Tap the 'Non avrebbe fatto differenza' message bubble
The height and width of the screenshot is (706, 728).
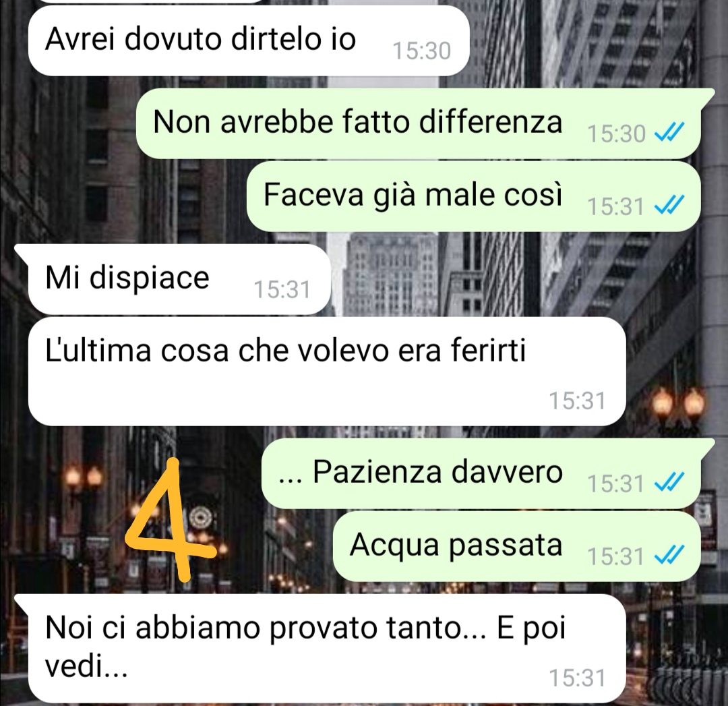click(x=419, y=123)
